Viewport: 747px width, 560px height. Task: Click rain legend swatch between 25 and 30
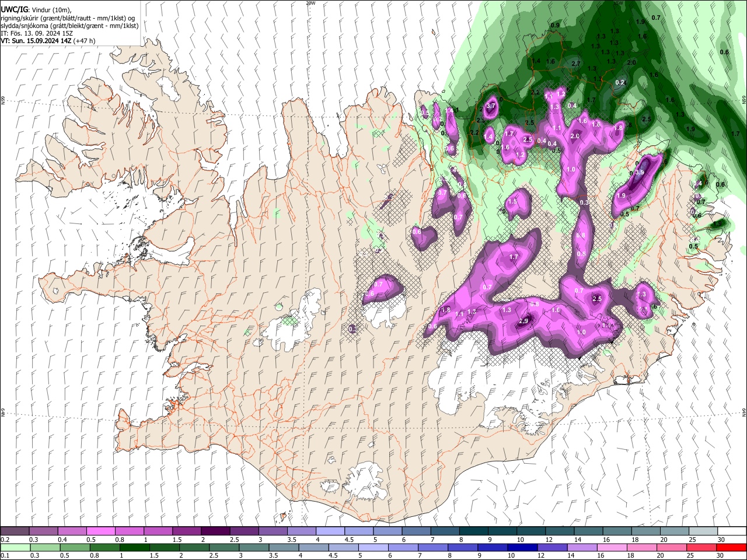click(701, 547)
